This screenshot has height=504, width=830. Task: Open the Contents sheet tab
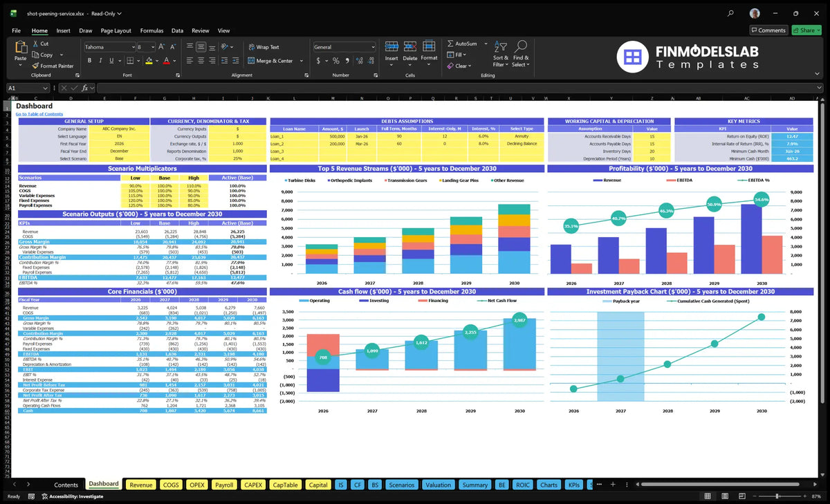point(66,485)
